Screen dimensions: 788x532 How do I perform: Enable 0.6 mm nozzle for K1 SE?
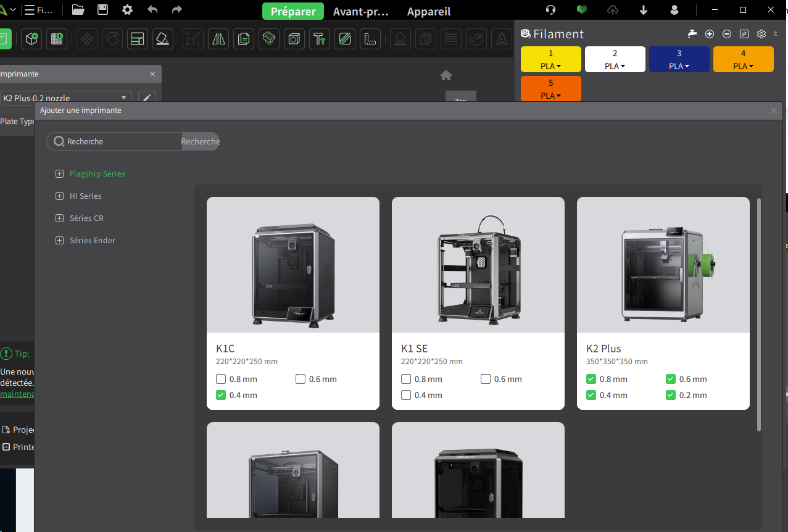coord(486,379)
